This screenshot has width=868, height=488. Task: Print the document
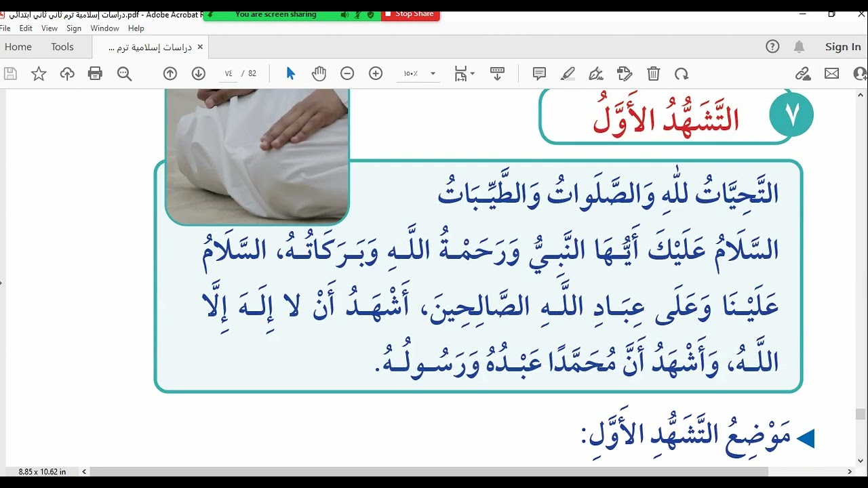pos(95,74)
